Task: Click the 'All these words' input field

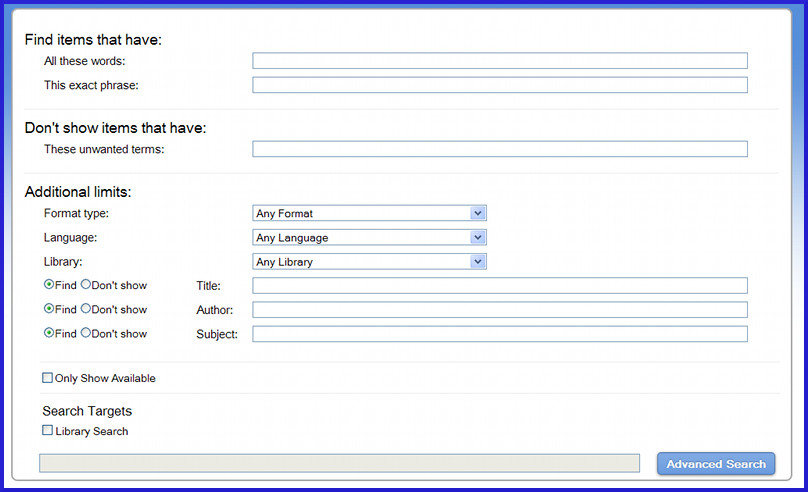Action: 500,61
